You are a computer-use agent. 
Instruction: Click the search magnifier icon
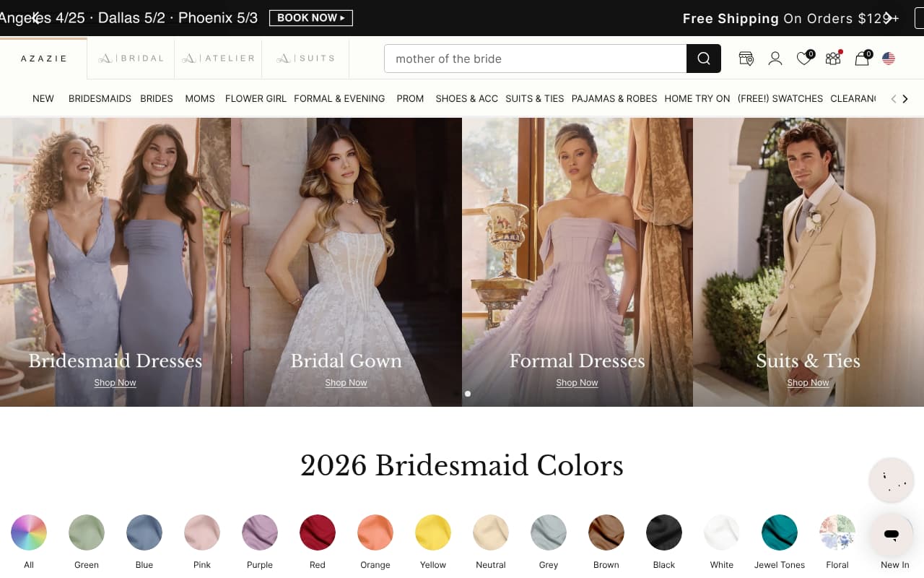(x=703, y=59)
